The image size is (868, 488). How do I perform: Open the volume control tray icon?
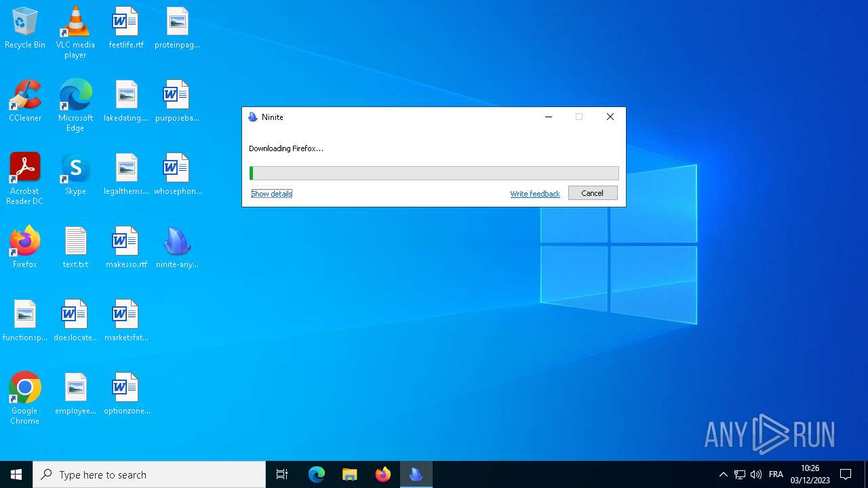click(756, 474)
